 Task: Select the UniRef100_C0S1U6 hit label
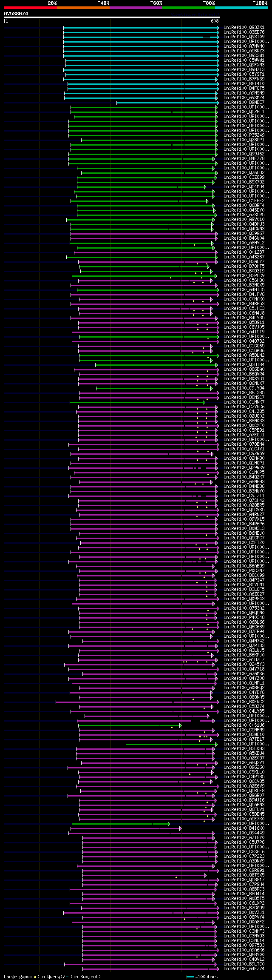pos(244,725)
